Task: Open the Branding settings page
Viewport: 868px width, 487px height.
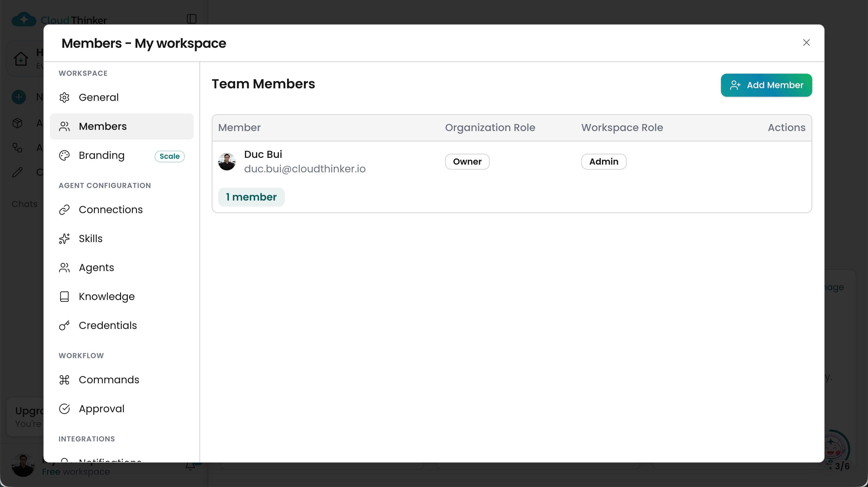Action: [122, 155]
